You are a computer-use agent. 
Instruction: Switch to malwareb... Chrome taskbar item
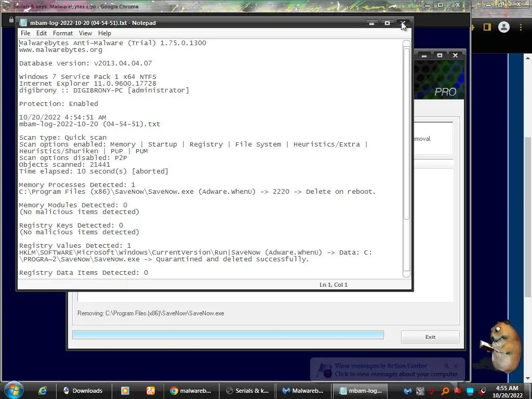point(191,391)
